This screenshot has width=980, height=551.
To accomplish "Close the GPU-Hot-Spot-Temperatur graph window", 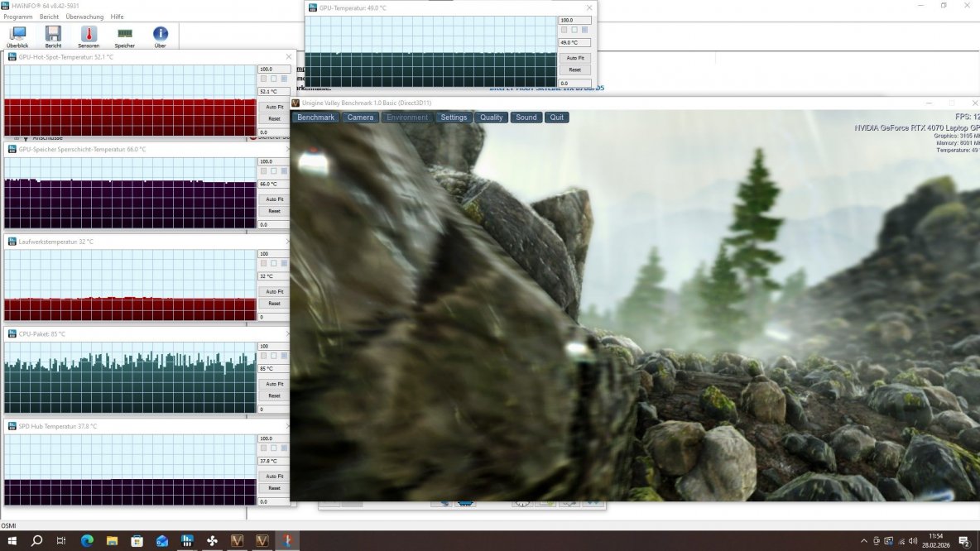I will click(x=288, y=57).
